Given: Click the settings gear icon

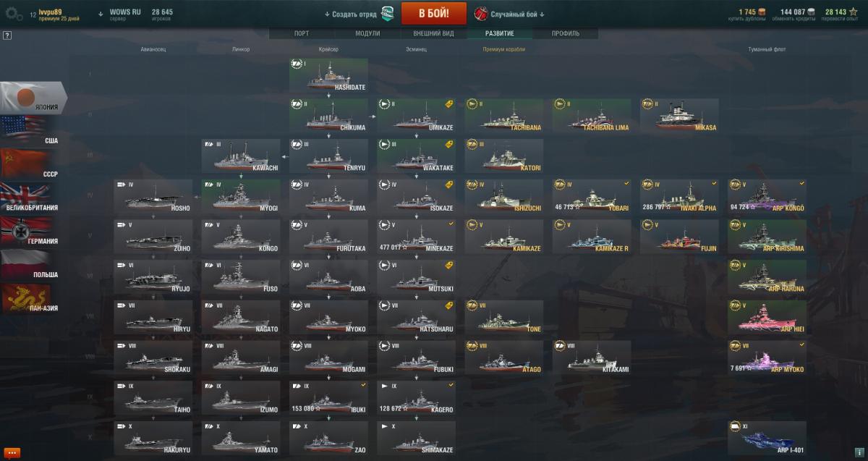Looking at the screenshot, I should coord(13,13).
